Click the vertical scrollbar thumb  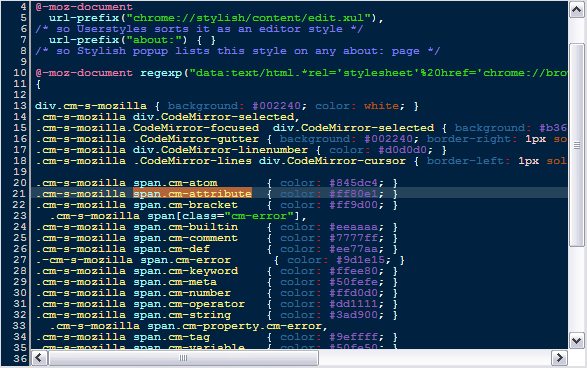577,145
